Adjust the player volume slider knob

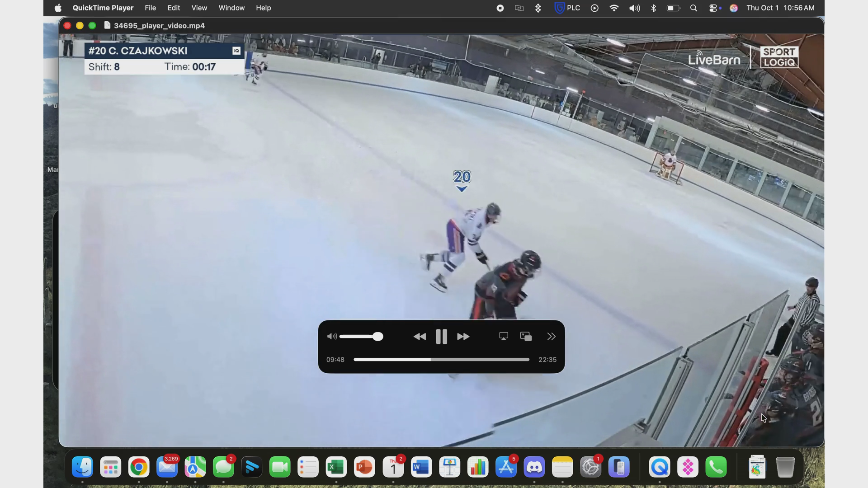tap(378, 336)
